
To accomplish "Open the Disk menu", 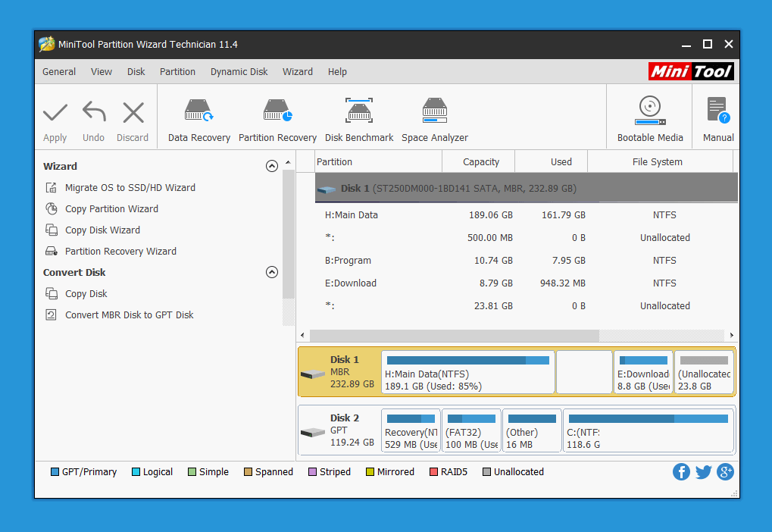I will [x=136, y=72].
